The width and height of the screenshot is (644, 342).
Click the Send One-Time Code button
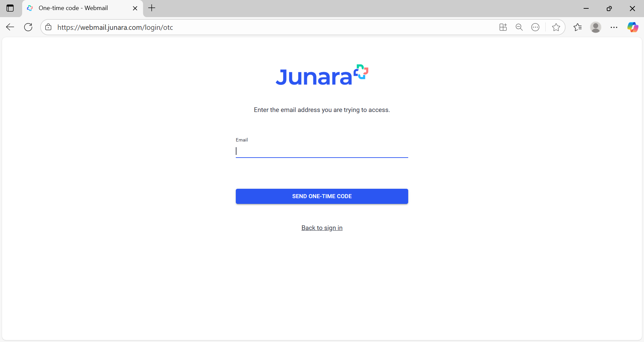[322, 196]
